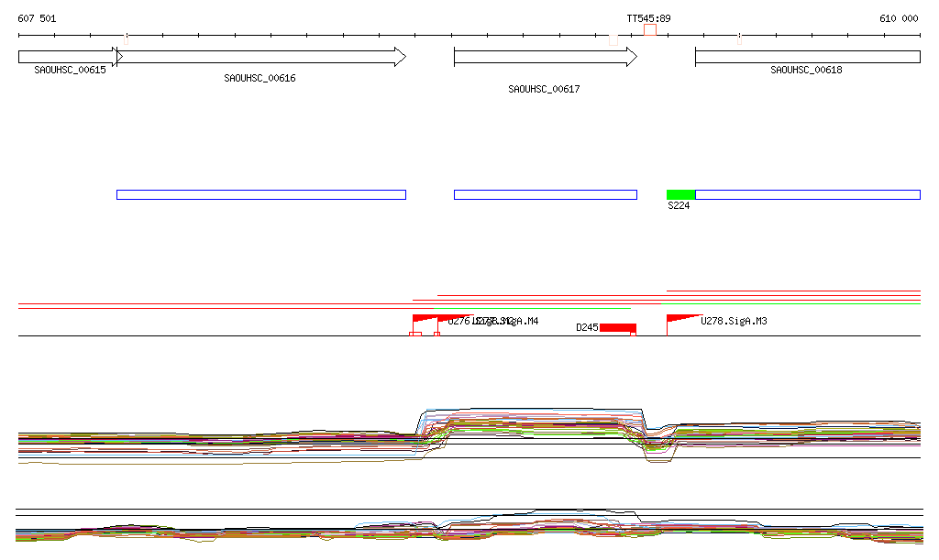Click the 607 501 start coordinate
939x560 pixels.
click(37, 18)
